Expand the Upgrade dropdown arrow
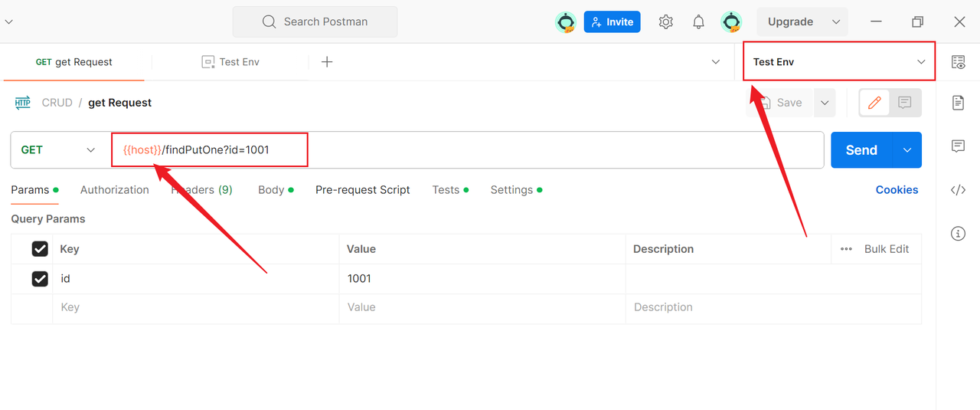The height and width of the screenshot is (410, 980). (836, 22)
